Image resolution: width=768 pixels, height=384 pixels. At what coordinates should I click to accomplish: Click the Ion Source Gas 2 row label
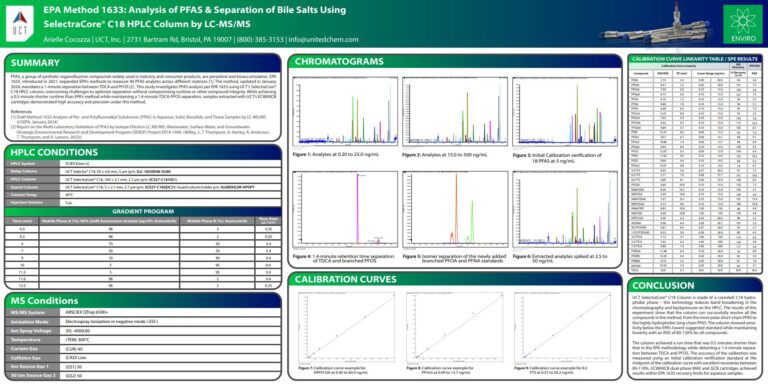point(33,377)
